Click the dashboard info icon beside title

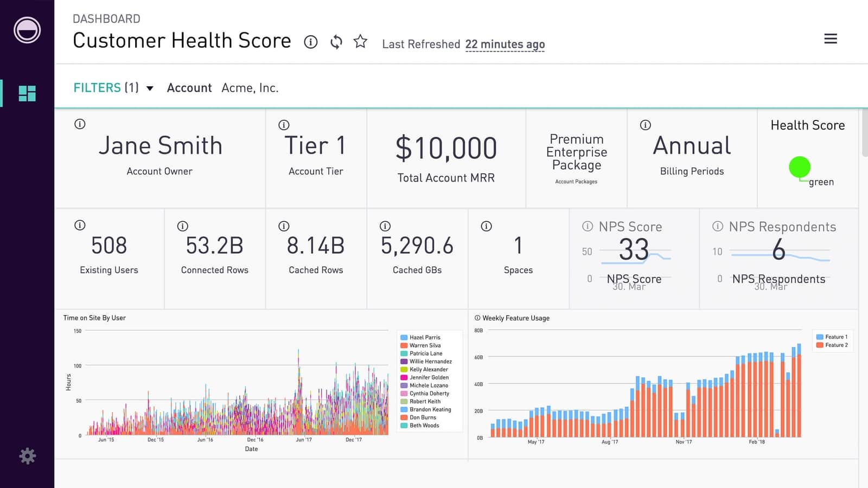(x=310, y=42)
